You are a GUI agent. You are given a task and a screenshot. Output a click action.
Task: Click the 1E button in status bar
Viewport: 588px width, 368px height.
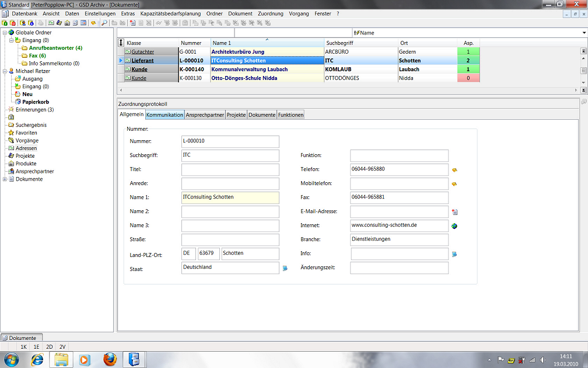(x=36, y=346)
